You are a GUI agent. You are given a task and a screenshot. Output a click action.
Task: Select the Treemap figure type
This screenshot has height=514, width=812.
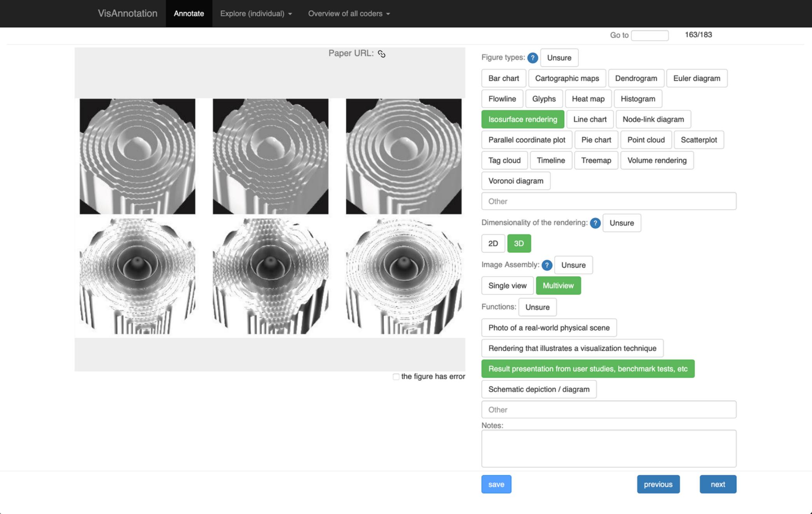(x=596, y=160)
